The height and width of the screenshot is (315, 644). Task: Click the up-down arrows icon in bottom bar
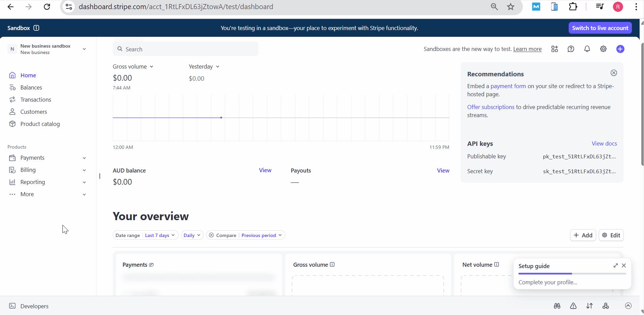coord(589,306)
